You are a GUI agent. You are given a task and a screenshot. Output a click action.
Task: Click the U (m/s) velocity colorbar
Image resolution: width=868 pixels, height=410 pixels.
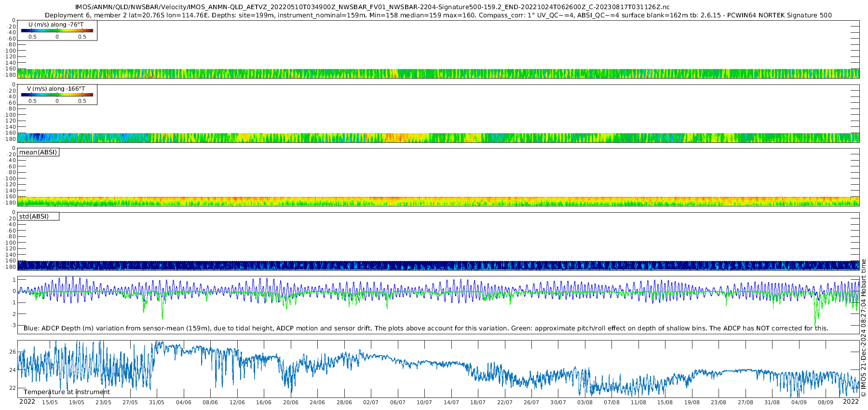[x=57, y=31]
